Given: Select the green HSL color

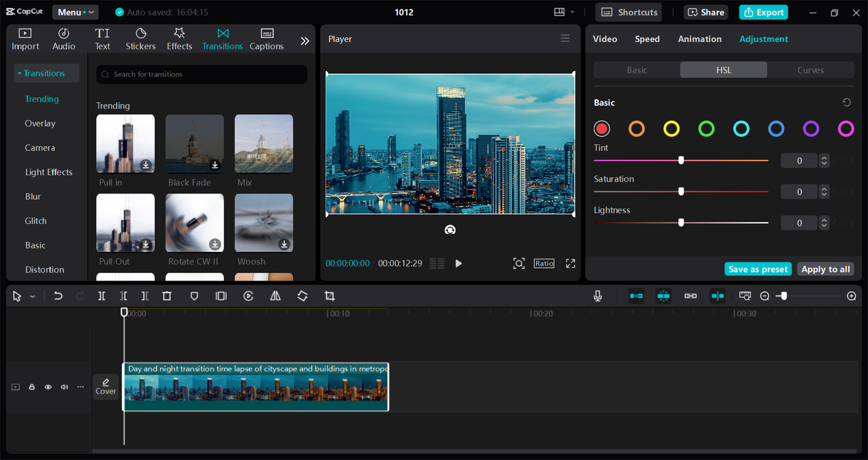Looking at the screenshot, I should click(x=707, y=129).
